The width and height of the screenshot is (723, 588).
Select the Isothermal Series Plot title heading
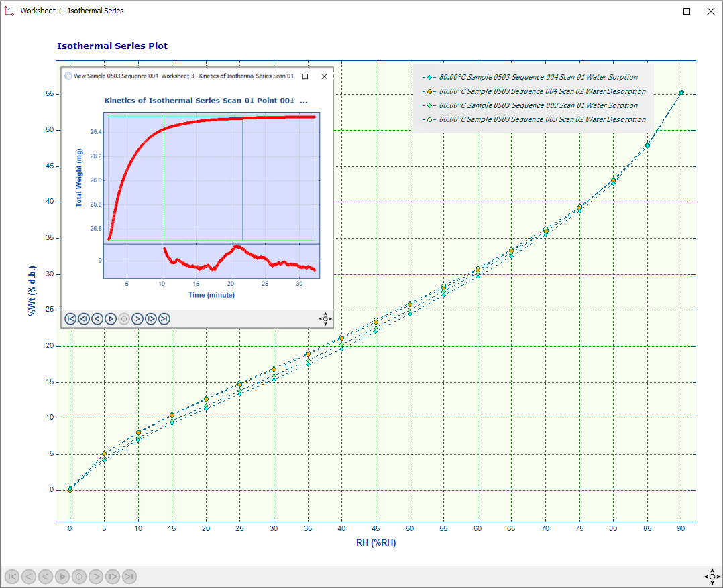(113, 46)
